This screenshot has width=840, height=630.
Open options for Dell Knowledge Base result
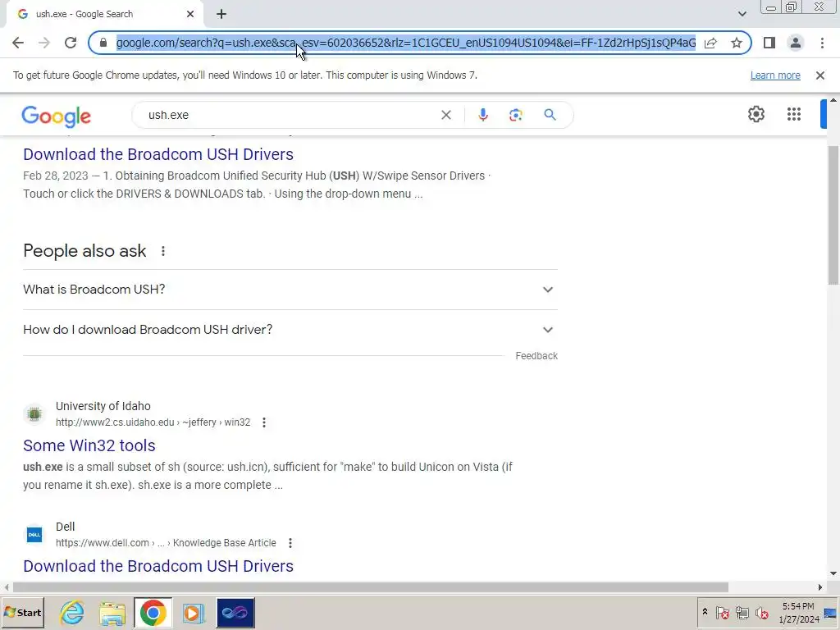point(290,543)
